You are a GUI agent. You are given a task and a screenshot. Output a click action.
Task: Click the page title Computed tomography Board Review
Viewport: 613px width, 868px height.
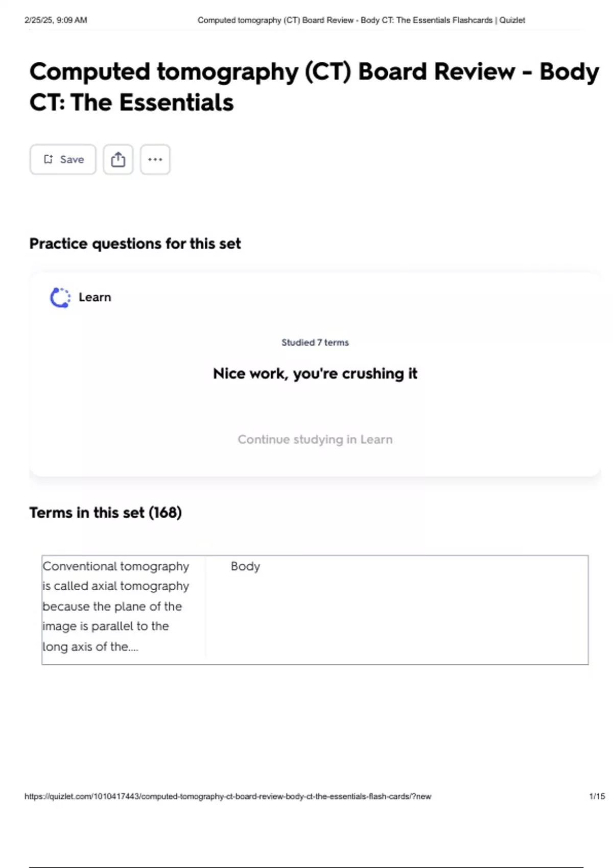(314, 87)
